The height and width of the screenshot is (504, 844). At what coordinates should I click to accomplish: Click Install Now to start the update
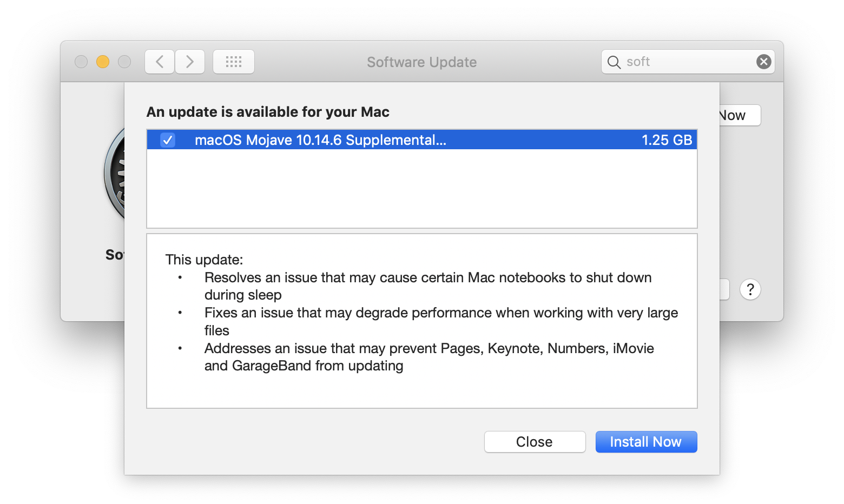pos(646,442)
